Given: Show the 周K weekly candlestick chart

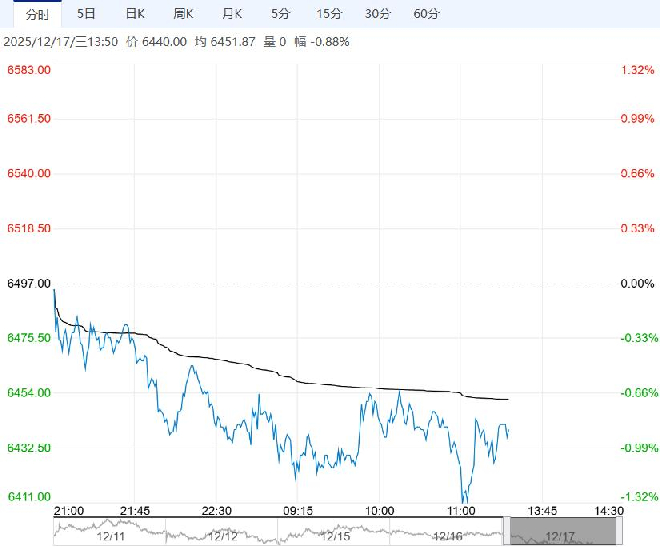Looking at the screenshot, I should (183, 14).
